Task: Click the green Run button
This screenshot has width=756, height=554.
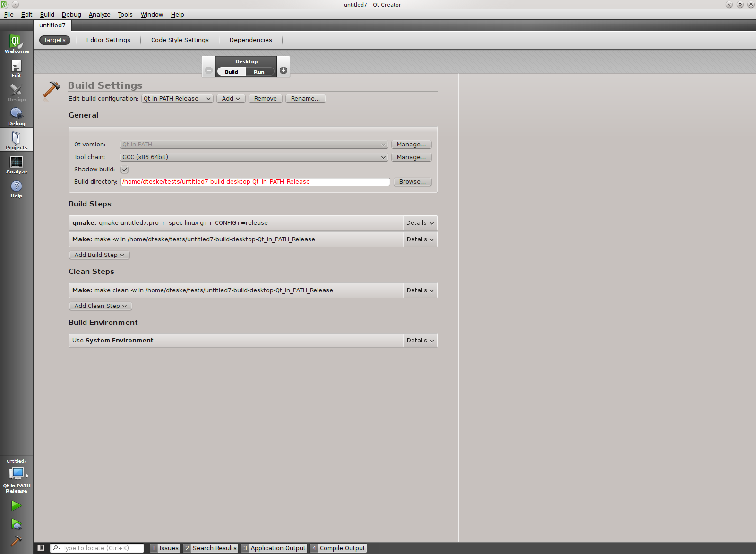Action: tap(17, 505)
